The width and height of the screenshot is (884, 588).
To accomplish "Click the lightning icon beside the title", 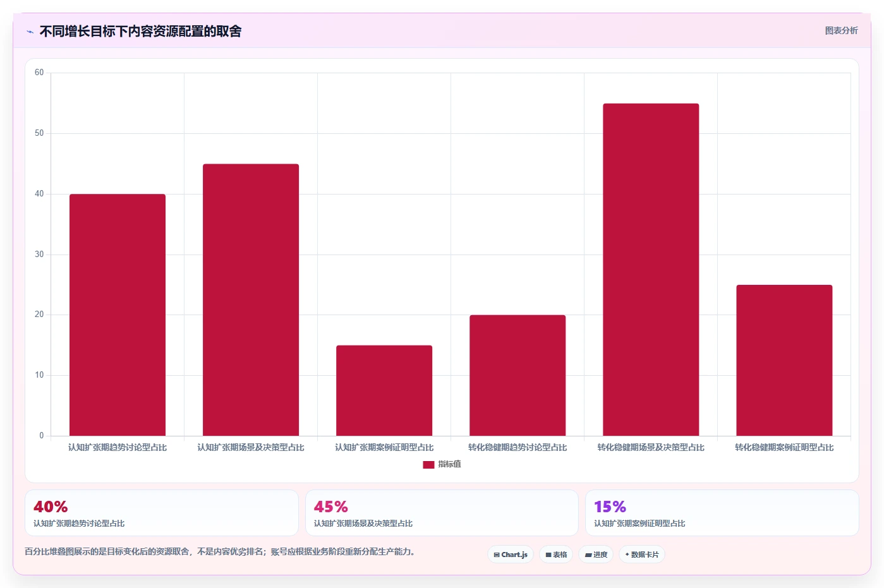I will (30, 32).
